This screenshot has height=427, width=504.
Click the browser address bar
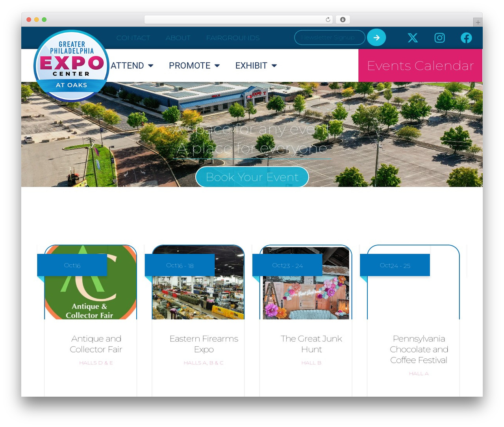coord(238,20)
